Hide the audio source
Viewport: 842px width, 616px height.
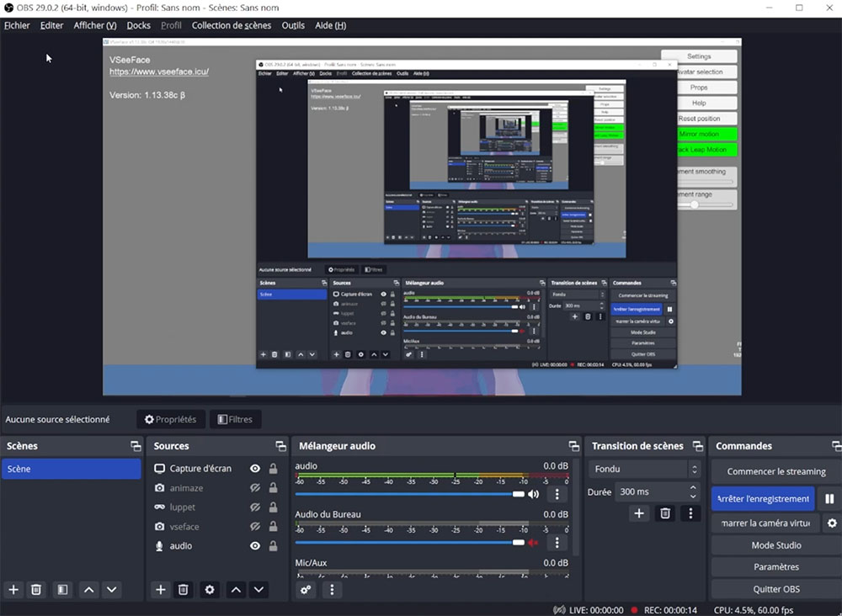coord(255,545)
